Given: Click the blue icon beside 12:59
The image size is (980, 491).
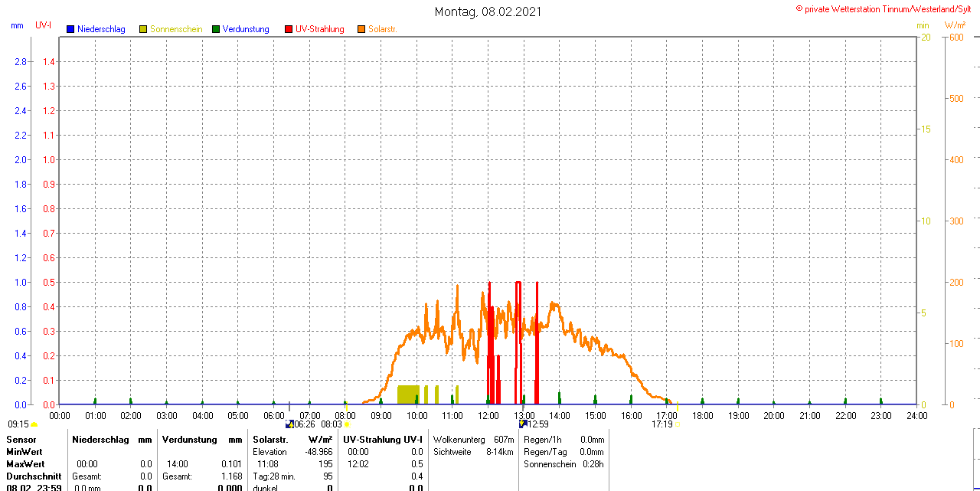Looking at the screenshot, I should [522, 424].
